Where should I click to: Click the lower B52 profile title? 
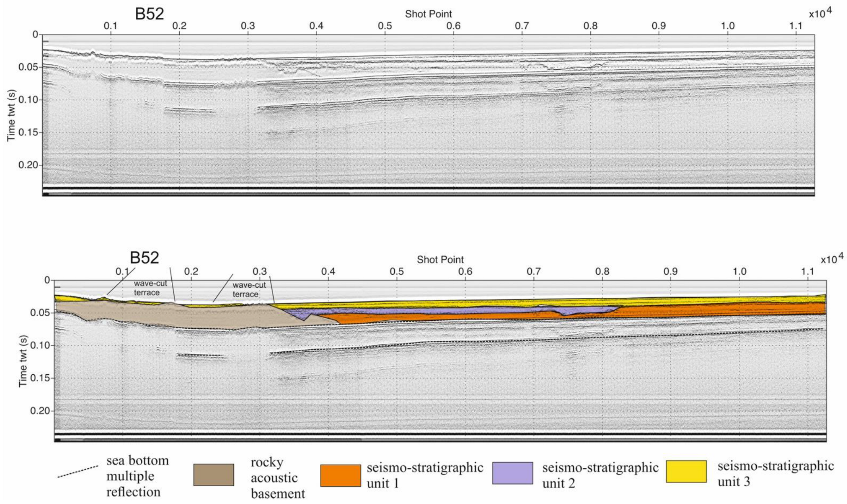(144, 258)
